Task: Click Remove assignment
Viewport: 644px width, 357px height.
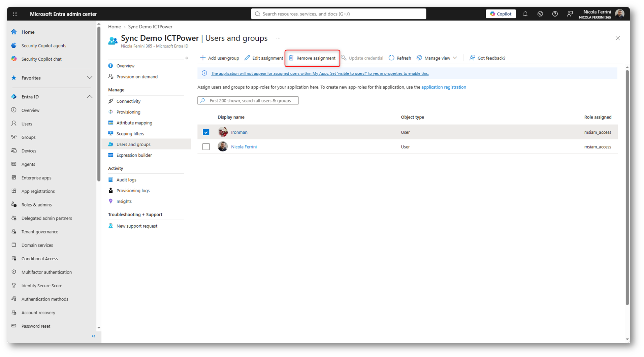Action: (x=312, y=58)
